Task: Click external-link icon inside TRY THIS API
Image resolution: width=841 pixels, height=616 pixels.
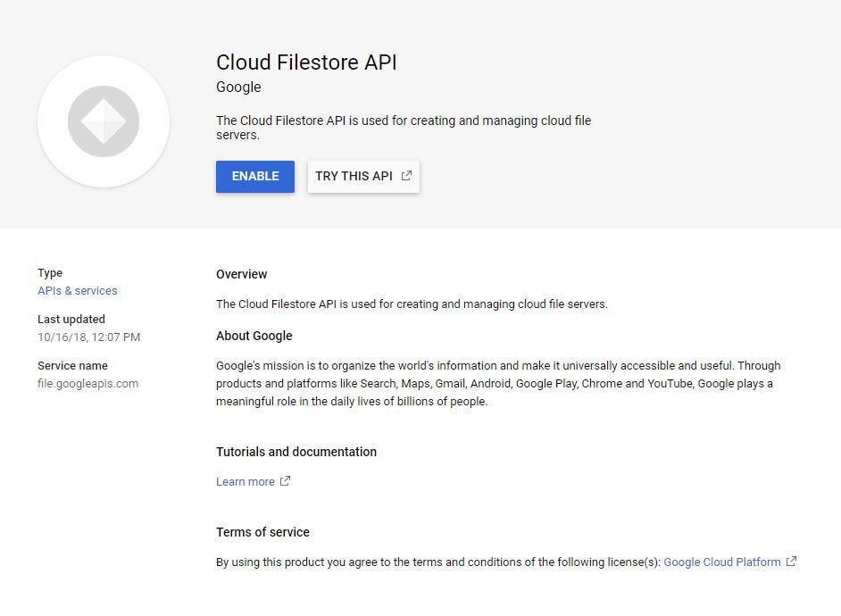Action: [x=407, y=176]
